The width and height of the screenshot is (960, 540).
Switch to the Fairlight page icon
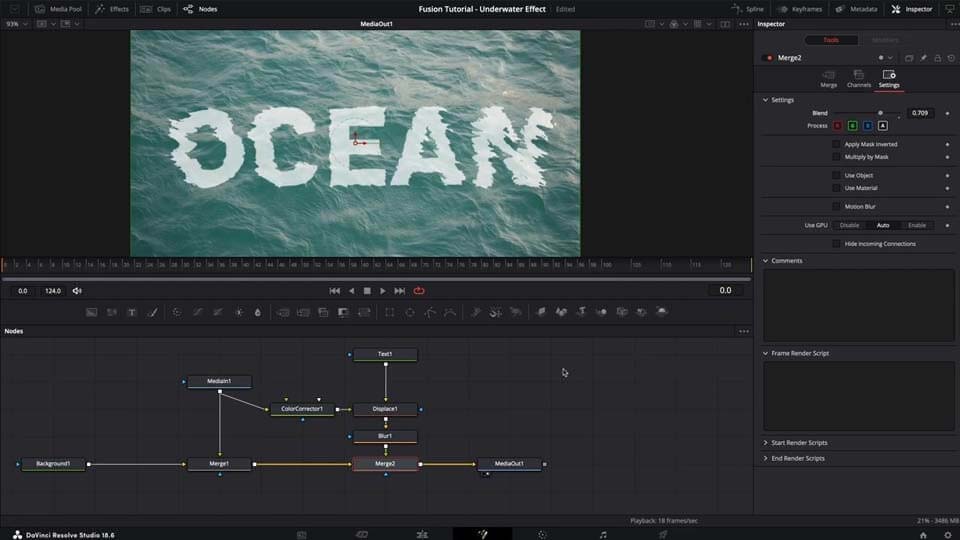click(603, 534)
